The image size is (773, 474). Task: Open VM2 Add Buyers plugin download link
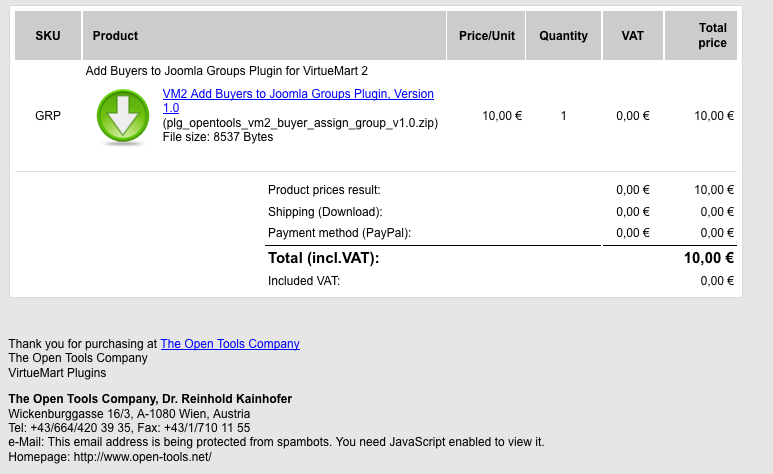point(297,94)
